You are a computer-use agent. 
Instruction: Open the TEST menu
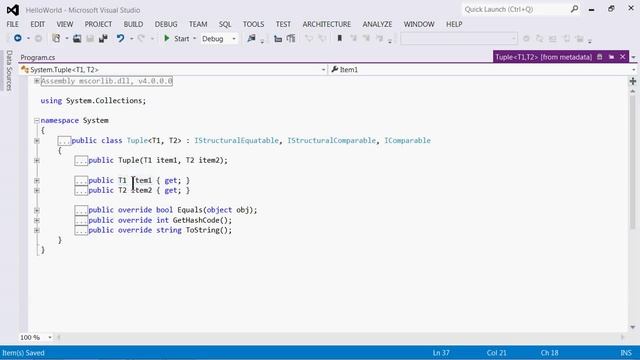coord(283,24)
